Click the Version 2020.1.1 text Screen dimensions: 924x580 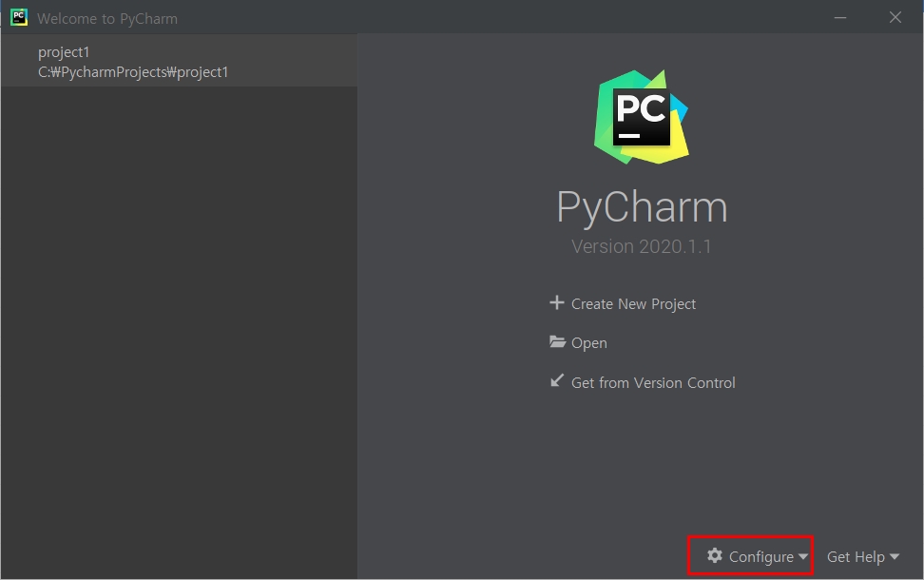(x=641, y=246)
